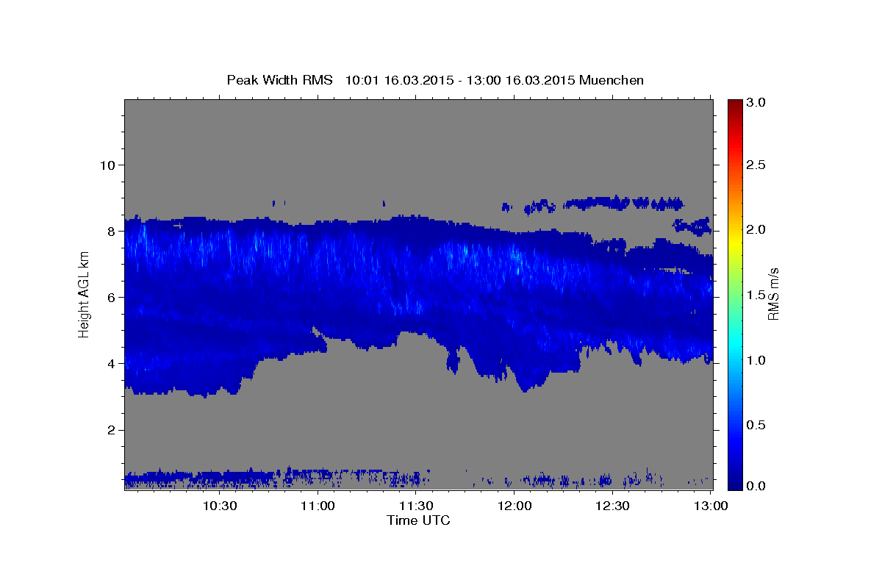The width and height of the screenshot is (882, 588).
Task: Click the 'RMS m/s' colorbar label
Action: tap(772, 294)
